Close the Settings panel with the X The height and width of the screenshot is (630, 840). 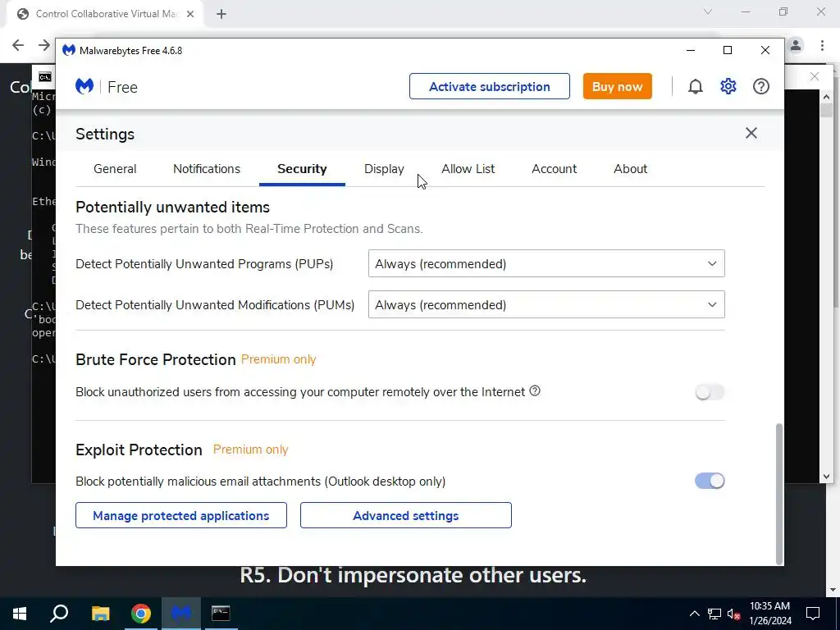point(751,133)
